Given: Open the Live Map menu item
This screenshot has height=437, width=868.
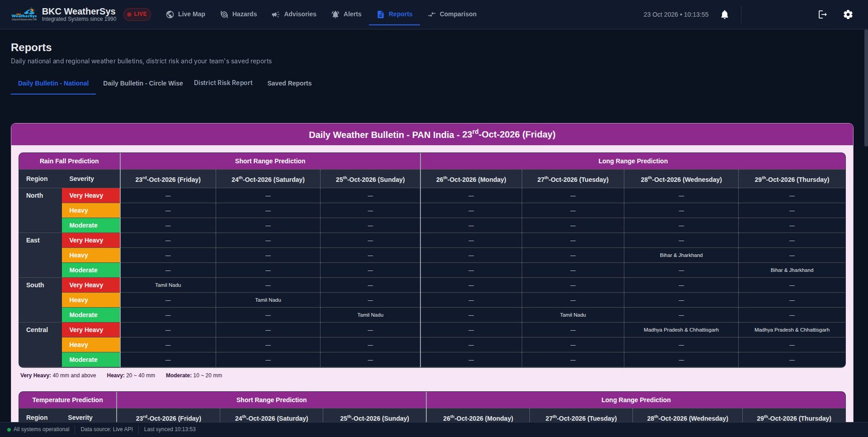Looking at the screenshot, I should coord(186,14).
